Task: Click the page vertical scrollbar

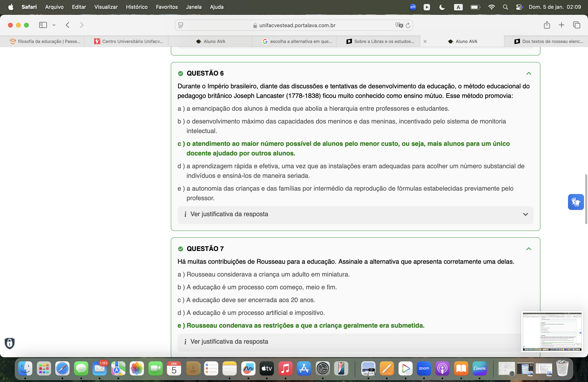Action: pos(586,199)
